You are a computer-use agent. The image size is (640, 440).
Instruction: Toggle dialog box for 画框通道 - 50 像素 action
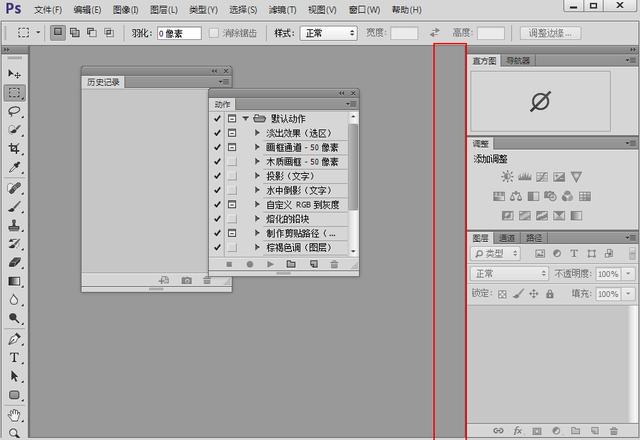point(232,147)
